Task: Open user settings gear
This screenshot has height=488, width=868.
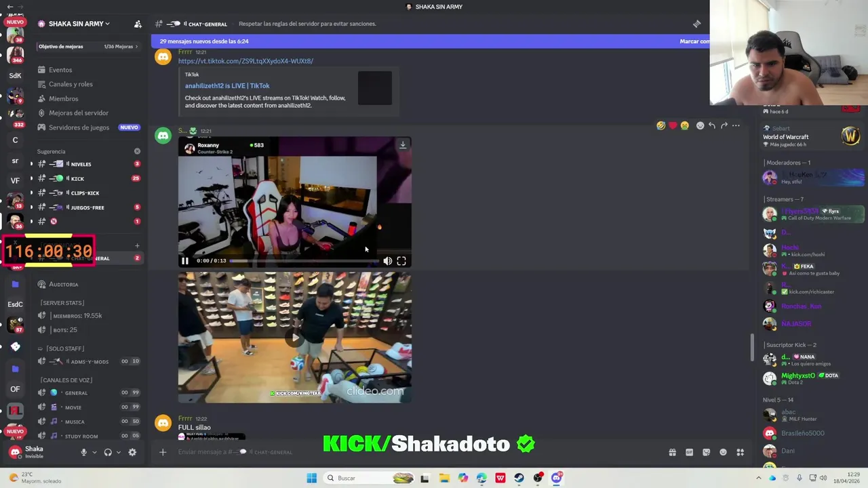Action: 132,453
